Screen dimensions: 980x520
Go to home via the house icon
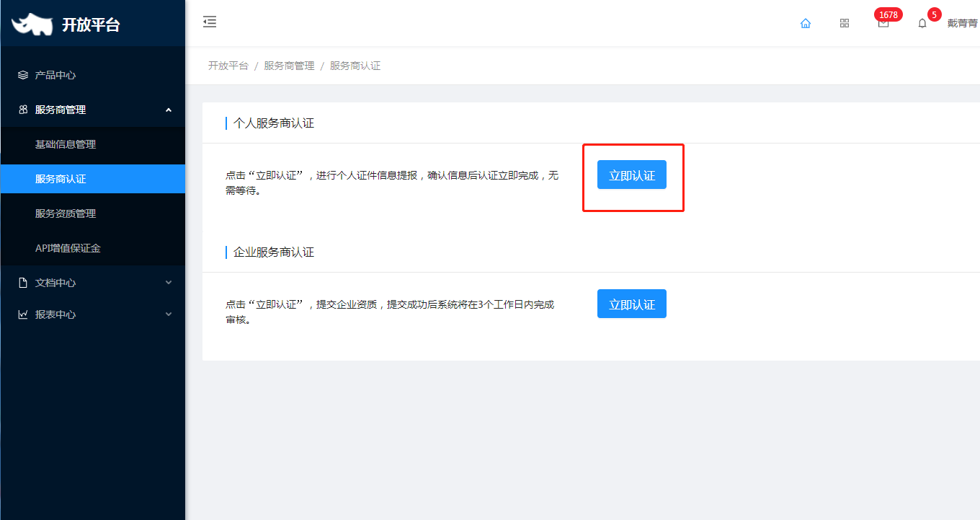806,23
